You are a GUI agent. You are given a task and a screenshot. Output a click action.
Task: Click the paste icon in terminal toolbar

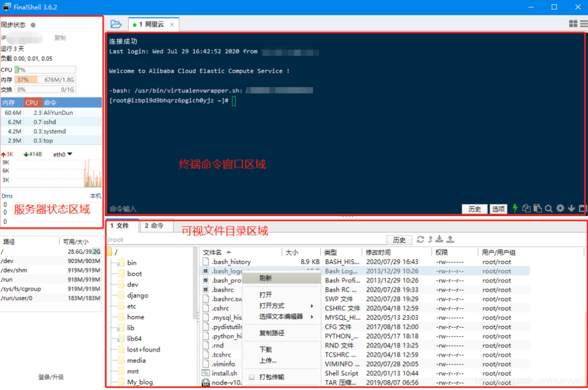click(x=537, y=209)
